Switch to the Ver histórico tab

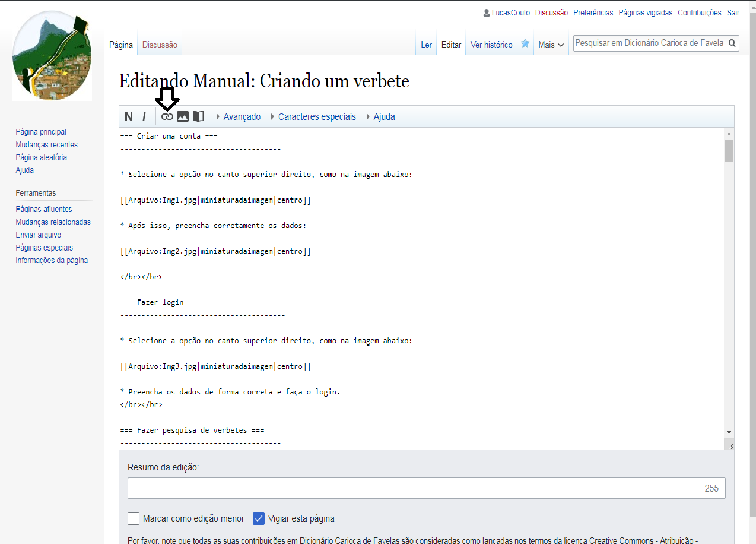[491, 45]
